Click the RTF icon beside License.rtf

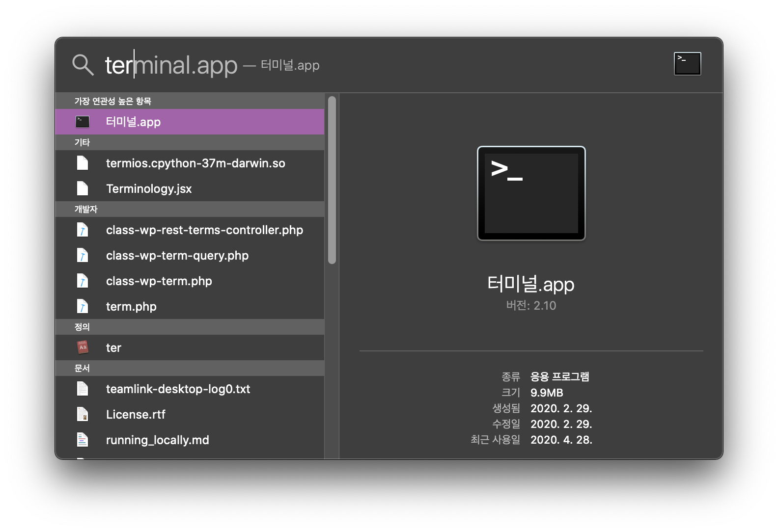(83, 414)
